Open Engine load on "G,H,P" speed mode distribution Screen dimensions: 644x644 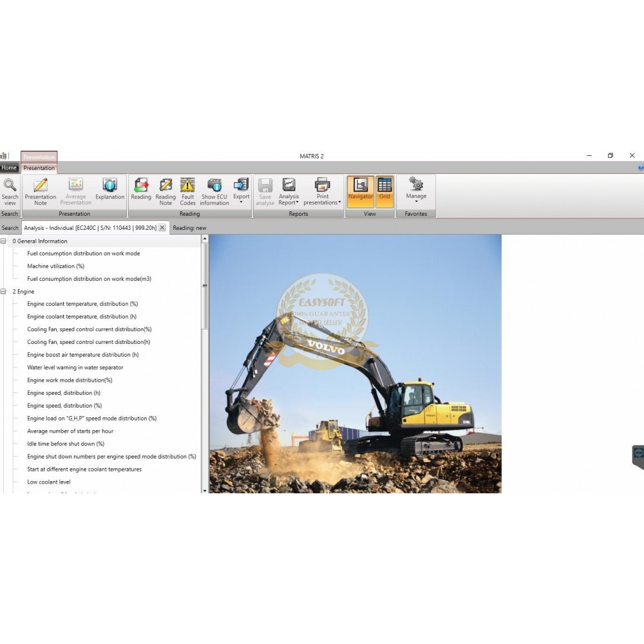click(x=92, y=419)
